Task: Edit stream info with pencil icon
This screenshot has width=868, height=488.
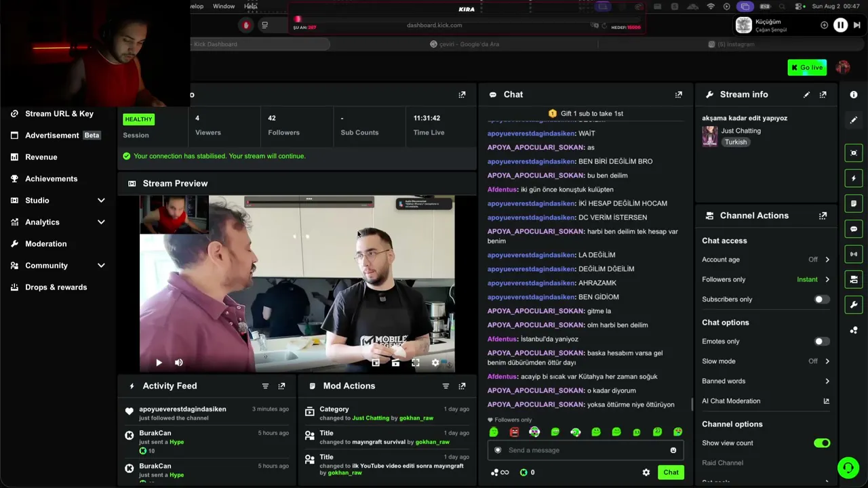Action: pos(806,95)
